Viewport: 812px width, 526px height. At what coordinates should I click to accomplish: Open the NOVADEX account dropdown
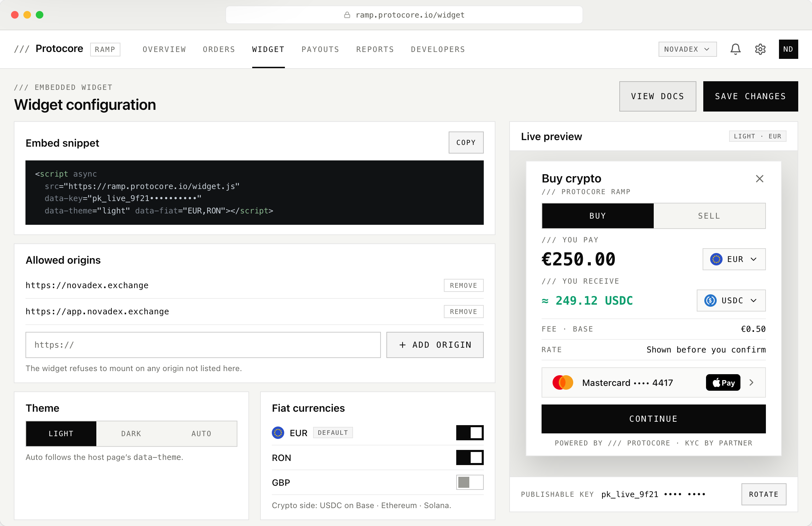[x=687, y=49]
